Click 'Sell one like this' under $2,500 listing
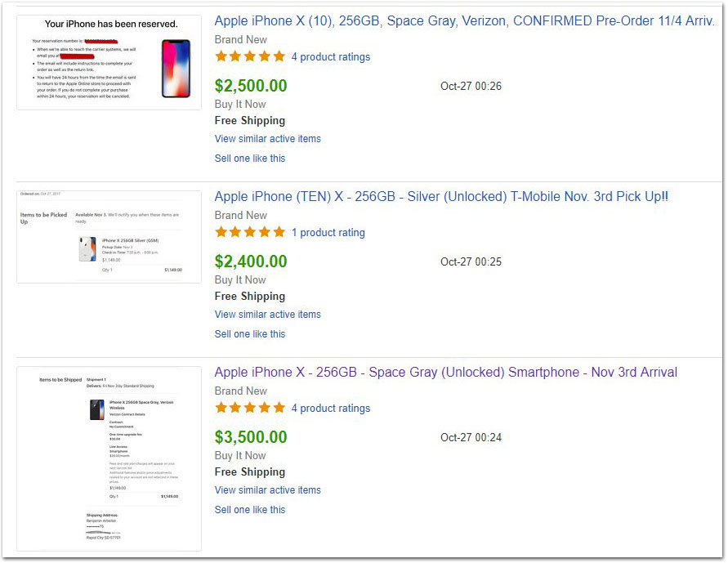728x563 pixels. [x=250, y=159]
